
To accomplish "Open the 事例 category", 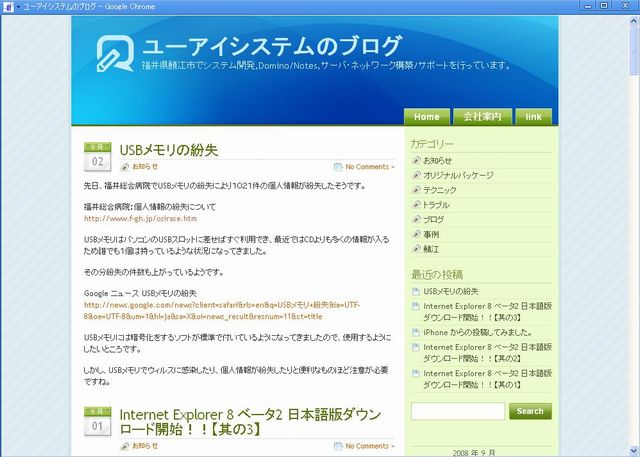I will point(431,234).
